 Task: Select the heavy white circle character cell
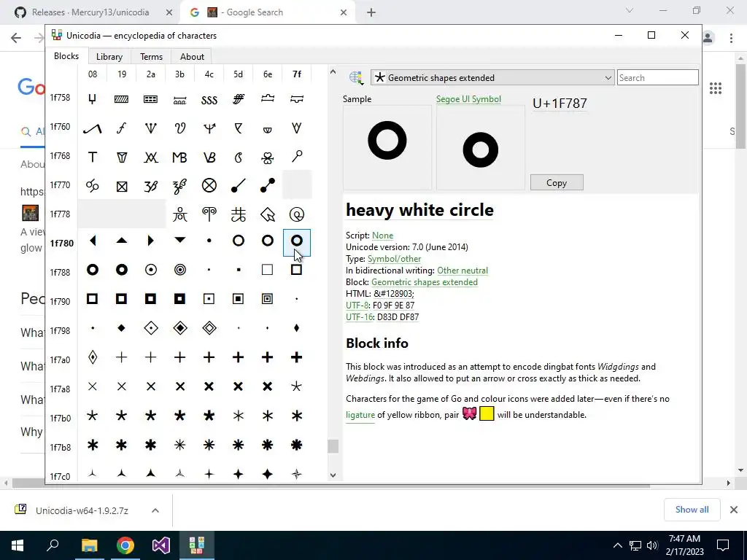297,242
